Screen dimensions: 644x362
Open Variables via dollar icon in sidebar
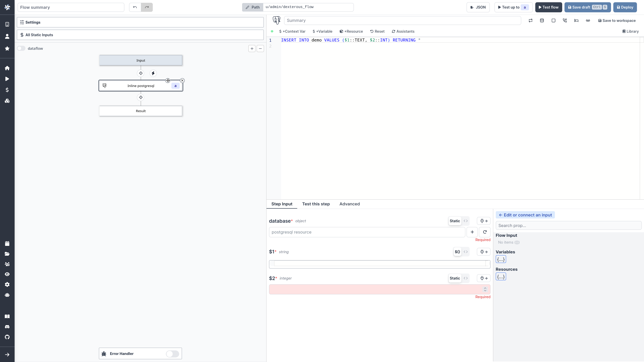point(7,90)
